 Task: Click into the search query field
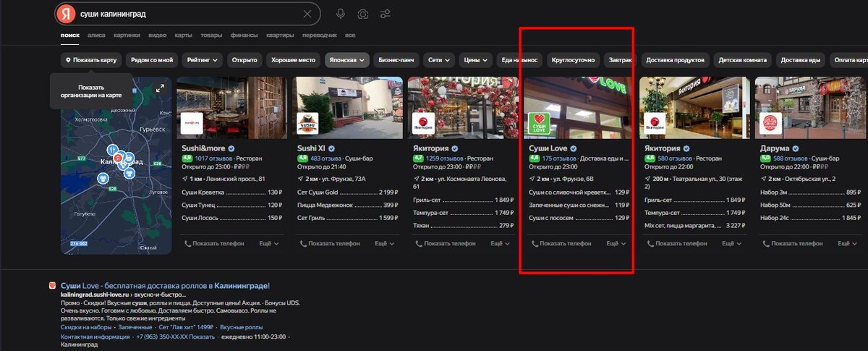pos(188,14)
